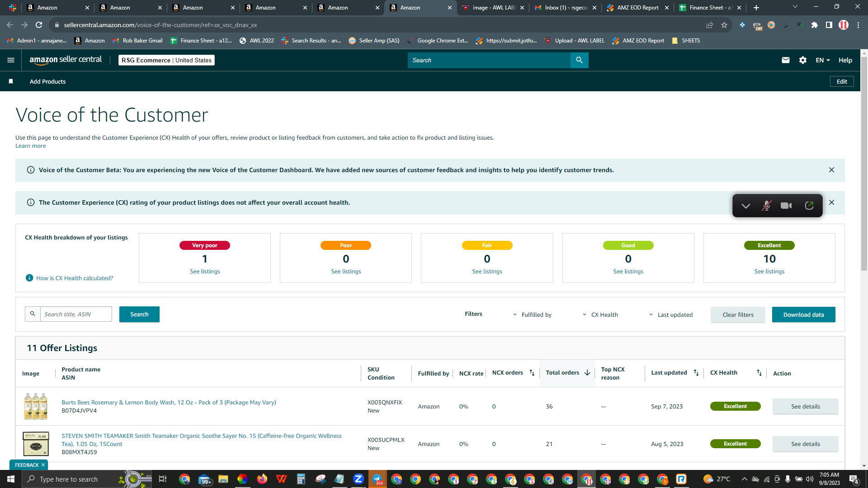The height and width of the screenshot is (488, 868).
Task: Open File Explorer from the taskbar
Action: tap(223, 479)
